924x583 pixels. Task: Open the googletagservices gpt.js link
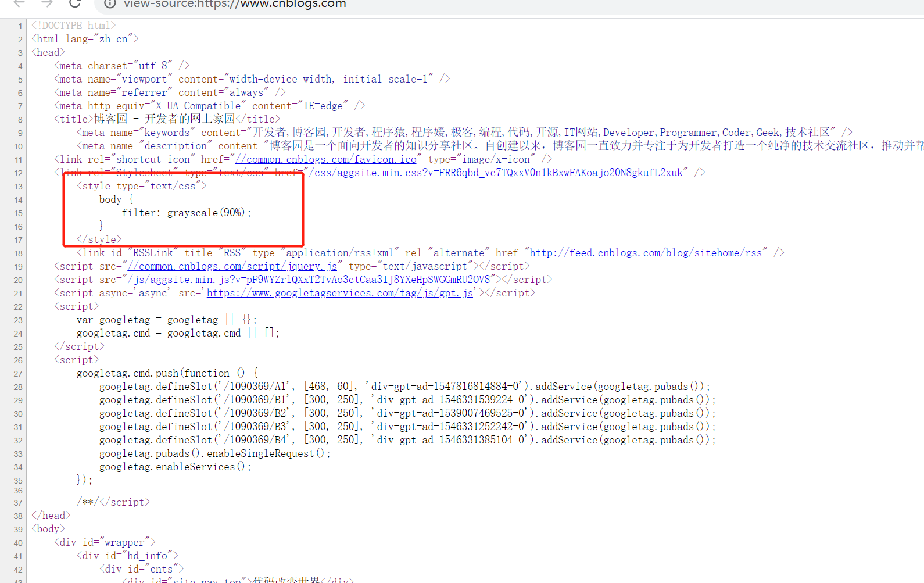point(340,293)
